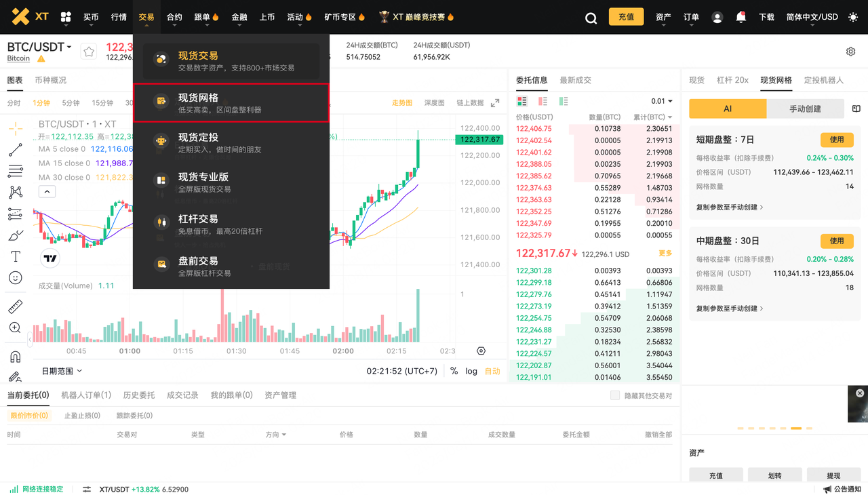This screenshot has width=868, height=495.
Task: Open the notifications bell icon
Action: click(741, 18)
